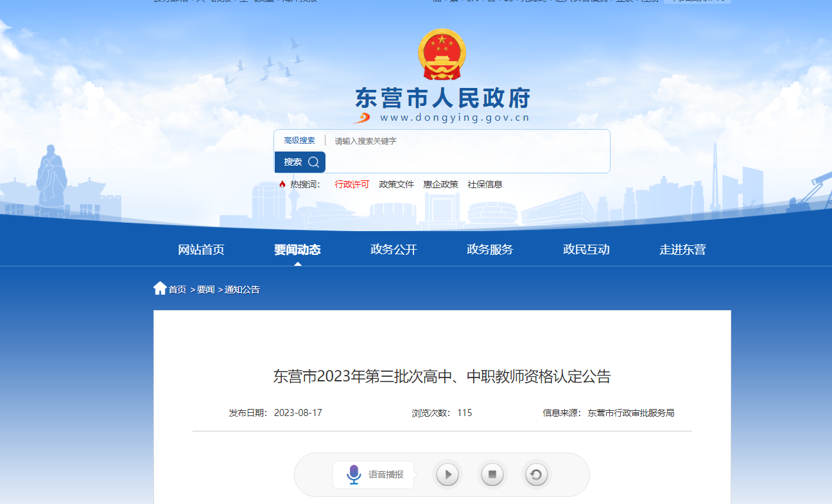Click the publish date 2023-08-17
The height and width of the screenshot is (504, 832).
click(298, 413)
